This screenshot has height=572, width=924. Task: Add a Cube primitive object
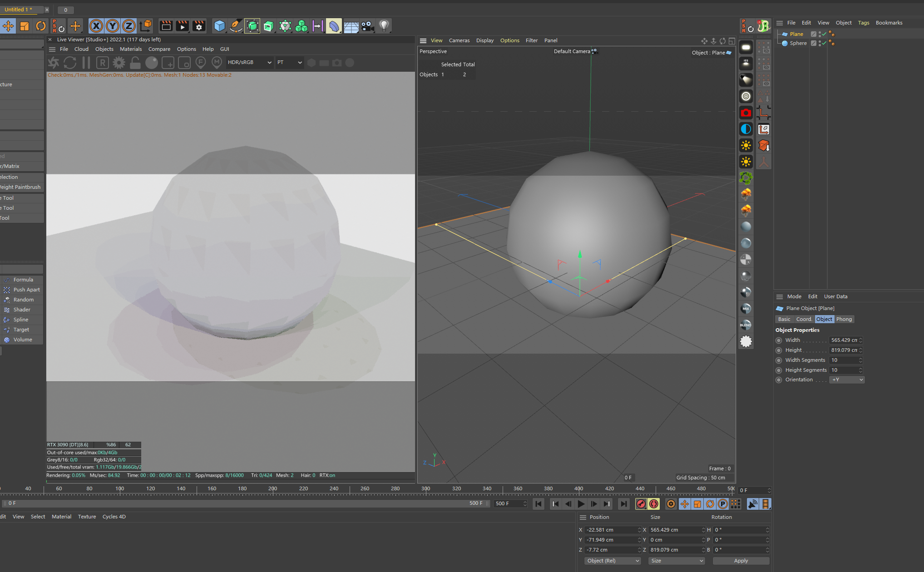pyautogui.click(x=219, y=26)
